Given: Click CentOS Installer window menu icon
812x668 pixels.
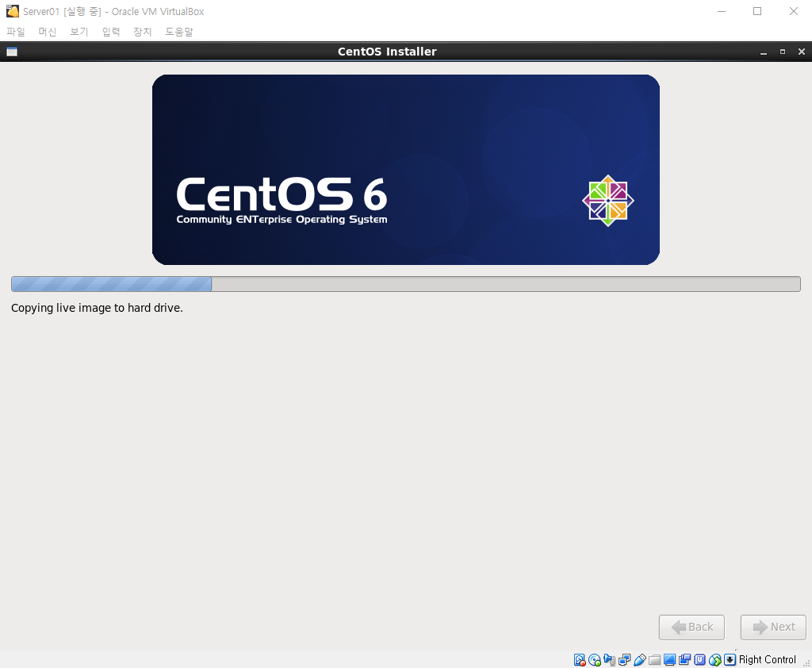Looking at the screenshot, I should [12, 52].
